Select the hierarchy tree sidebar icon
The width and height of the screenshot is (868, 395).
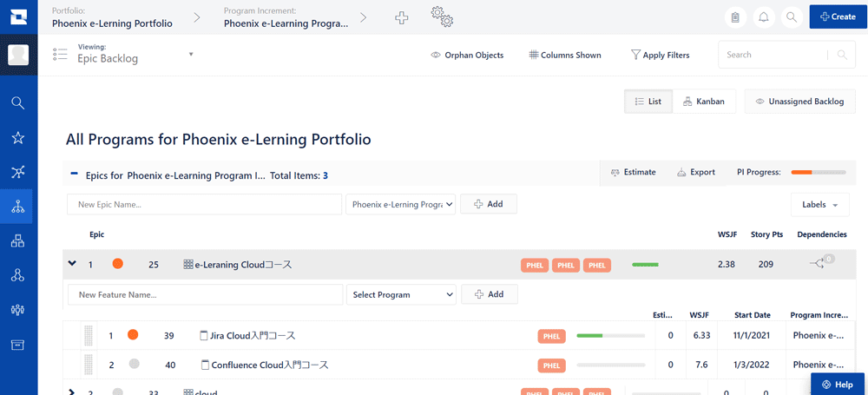tap(18, 207)
